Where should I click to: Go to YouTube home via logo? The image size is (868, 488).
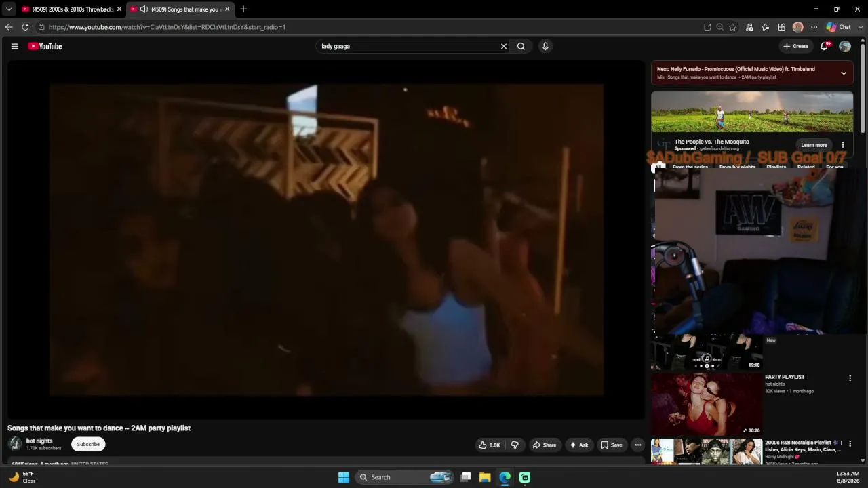coord(45,46)
